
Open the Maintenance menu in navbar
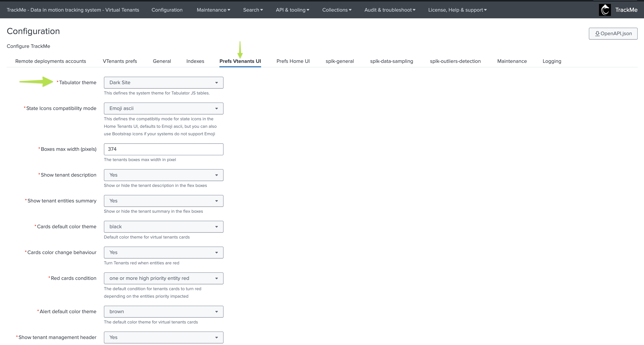pyautogui.click(x=213, y=10)
